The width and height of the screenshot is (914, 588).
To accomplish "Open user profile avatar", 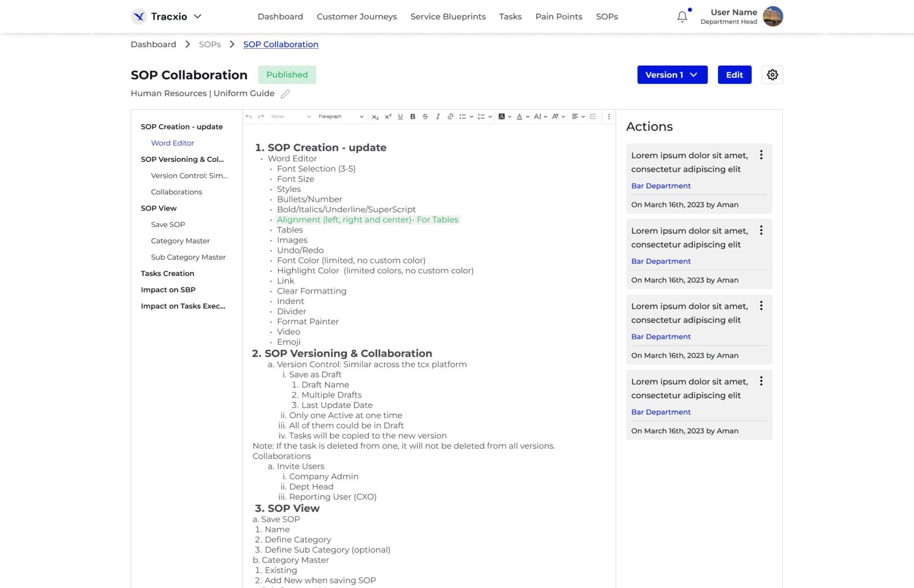I will pyautogui.click(x=773, y=17).
